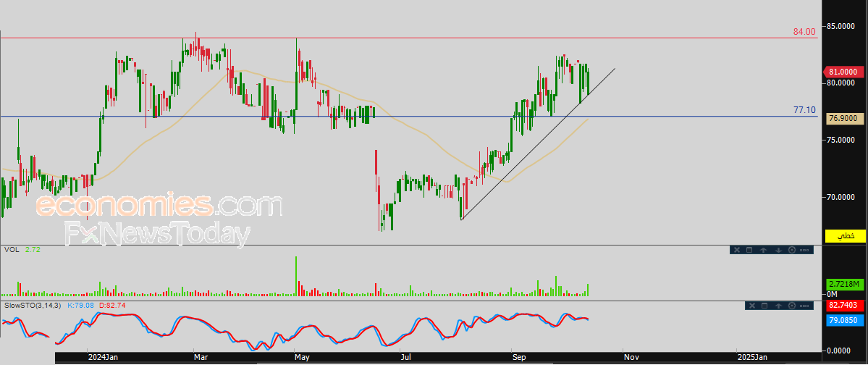Close the VOL indicator panel
Image resolution: width=868 pixels, height=365 pixels.
click(736, 250)
